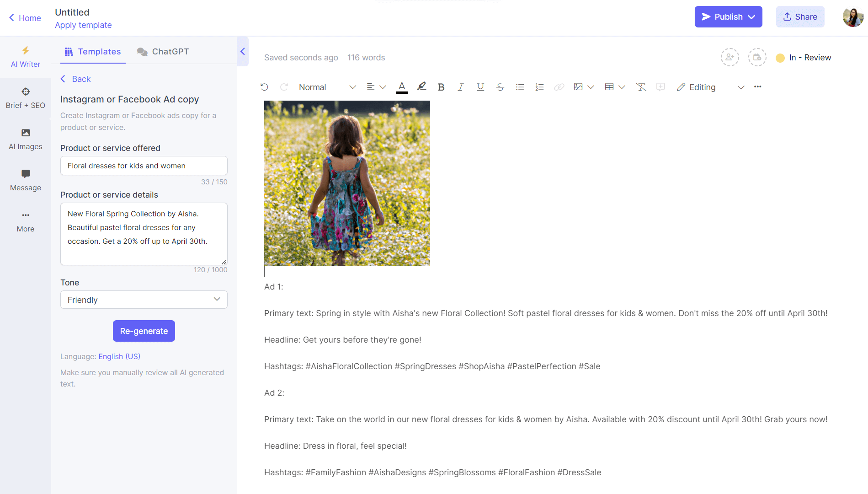Screen dimensions: 868x494
Task: Click the redo icon in the toolbar
Action: point(284,87)
